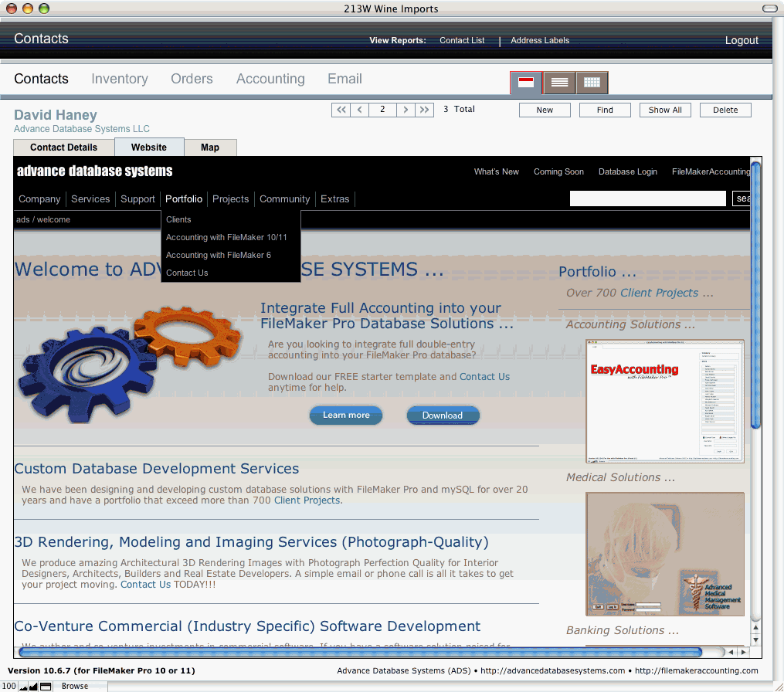Click the web viewer horizontal scrollbar thumb
The image size is (784, 692).
(360, 652)
